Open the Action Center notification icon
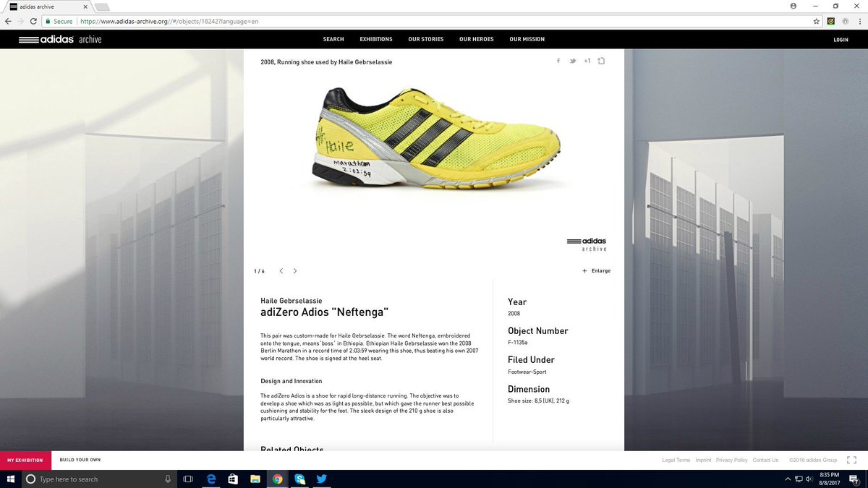The image size is (868, 488). click(x=853, y=479)
